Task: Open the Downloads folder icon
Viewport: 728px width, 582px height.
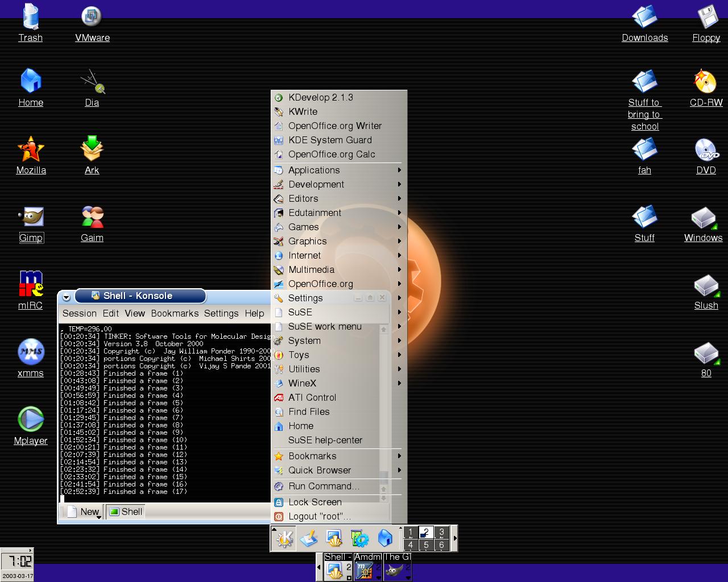Action: click(x=644, y=23)
